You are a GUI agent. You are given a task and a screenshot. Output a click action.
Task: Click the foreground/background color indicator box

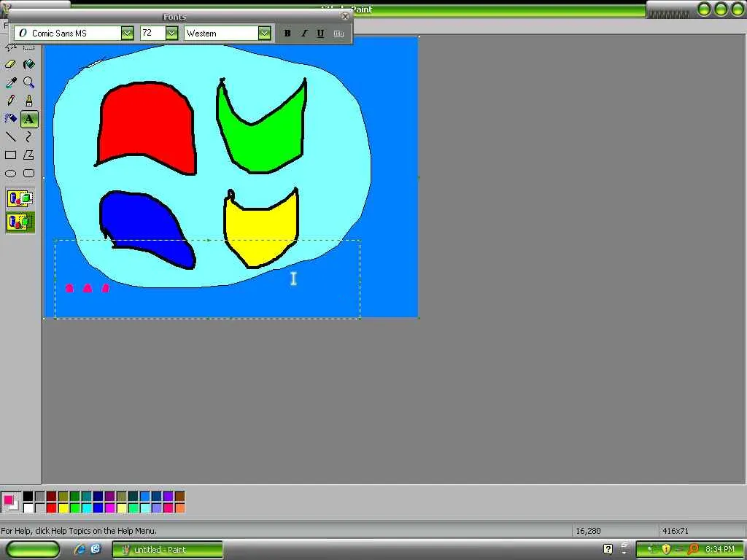pyautogui.click(x=10, y=502)
